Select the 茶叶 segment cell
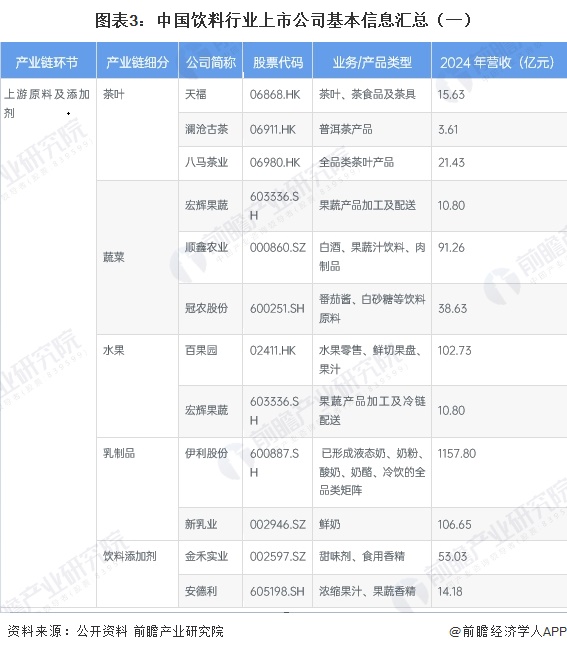The height and width of the screenshot is (652, 567). tap(138, 129)
